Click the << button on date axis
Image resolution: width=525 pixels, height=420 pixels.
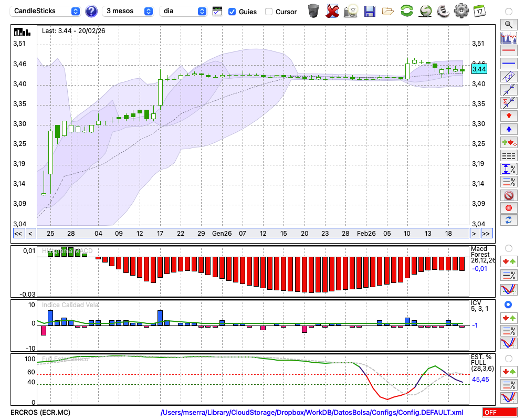(18, 233)
